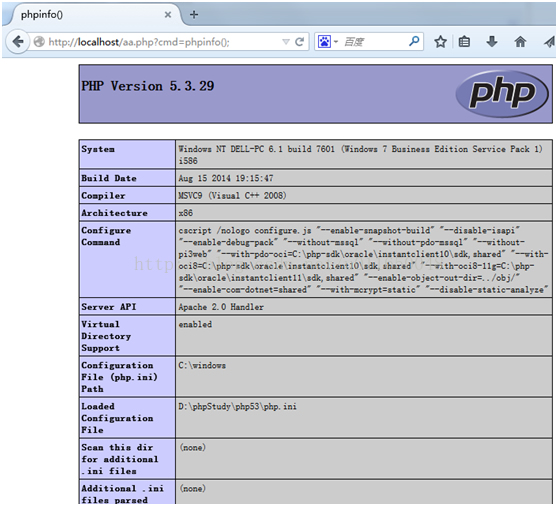Click the 'C:\windows' path value
Screen dimensions: 558x506
pos(202,365)
